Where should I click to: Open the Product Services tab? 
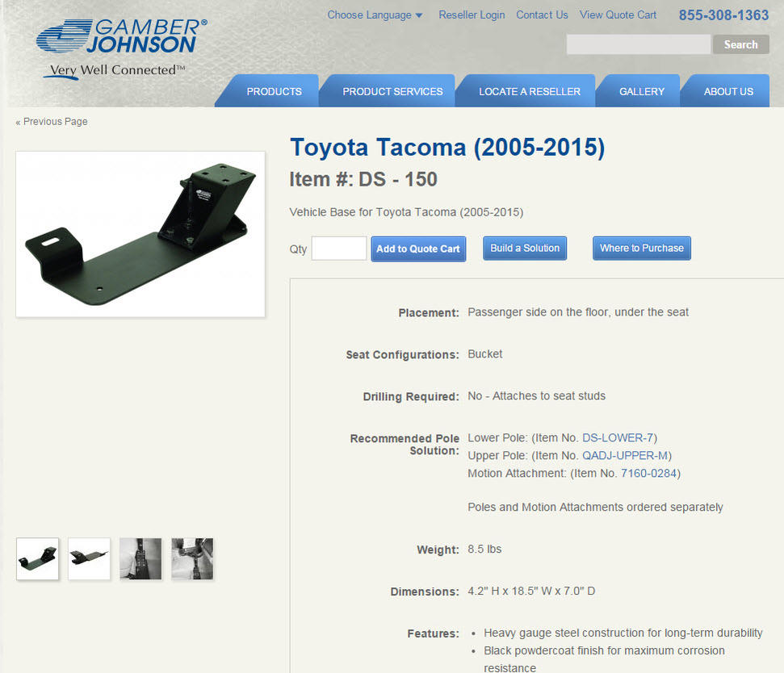(x=392, y=91)
